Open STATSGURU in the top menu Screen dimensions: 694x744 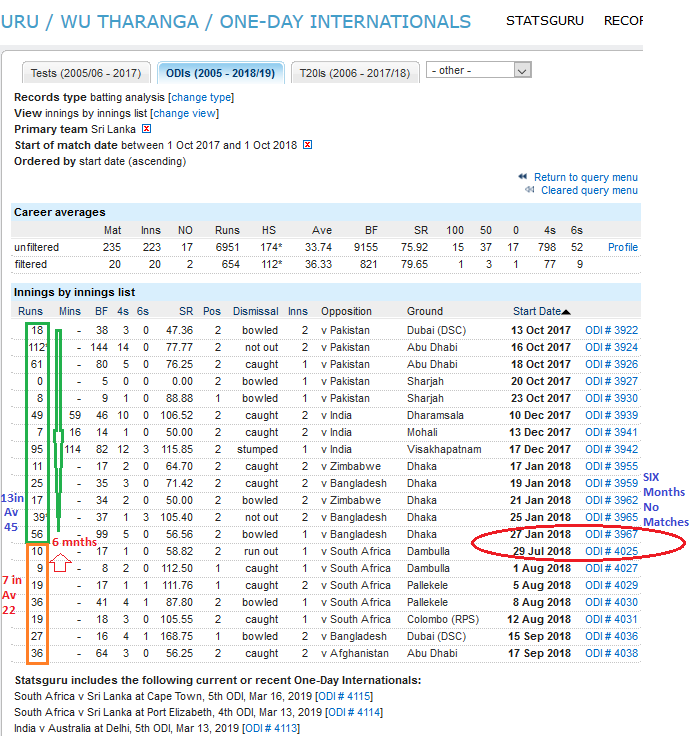click(545, 21)
